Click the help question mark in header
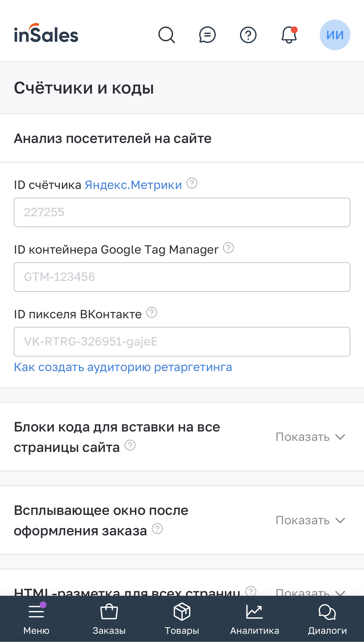 pyautogui.click(x=248, y=35)
